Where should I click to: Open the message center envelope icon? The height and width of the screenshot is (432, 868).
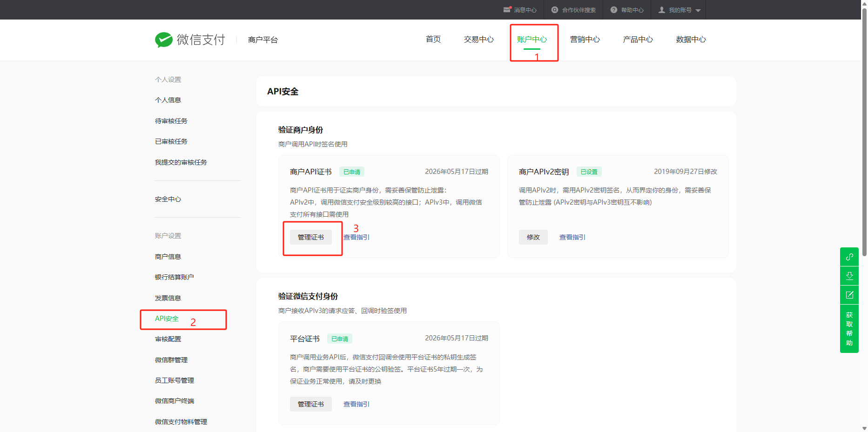[507, 10]
